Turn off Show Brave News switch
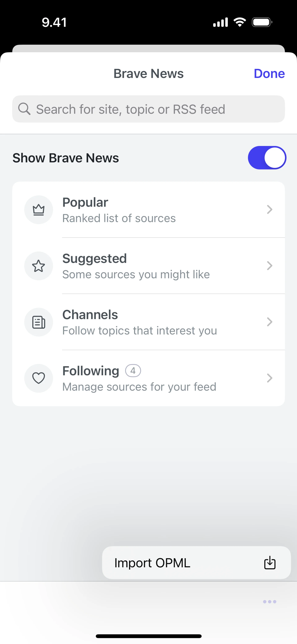Screen dimensions: 297x644 tap(267, 158)
